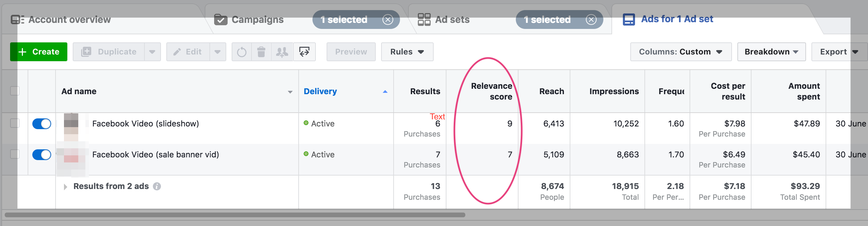Click the $6.49 cost per purchase cell
The image size is (868, 226).
(734, 155)
